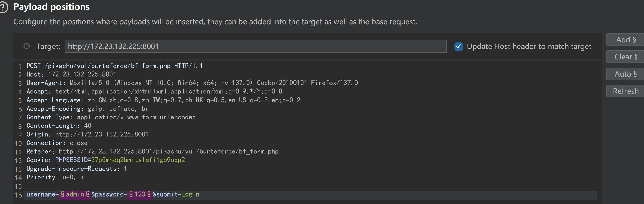Select the §123§ password payload marker
The height and width of the screenshot is (204, 644).
pos(140,194)
